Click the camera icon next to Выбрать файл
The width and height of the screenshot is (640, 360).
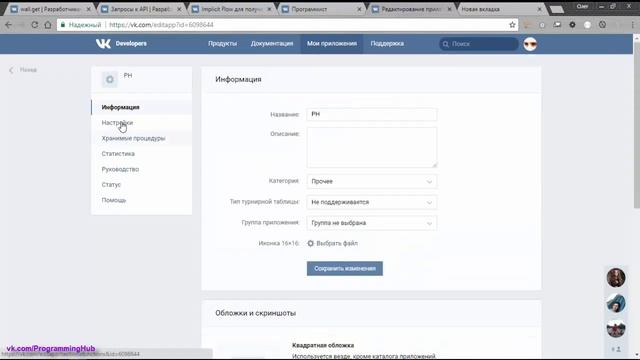(x=311, y=243)
